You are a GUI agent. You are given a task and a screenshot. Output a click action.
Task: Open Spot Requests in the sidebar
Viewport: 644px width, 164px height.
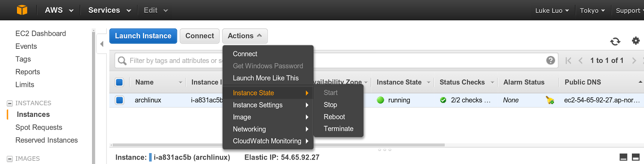point(39,127)
